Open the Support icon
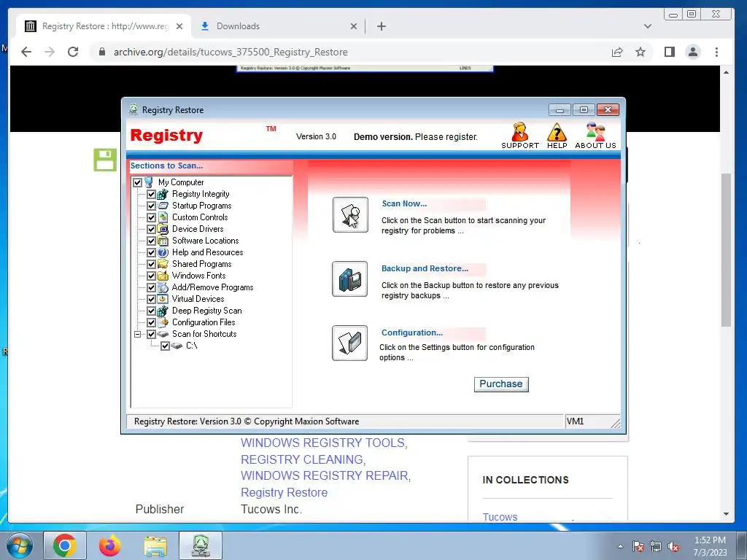 [519, 136]
